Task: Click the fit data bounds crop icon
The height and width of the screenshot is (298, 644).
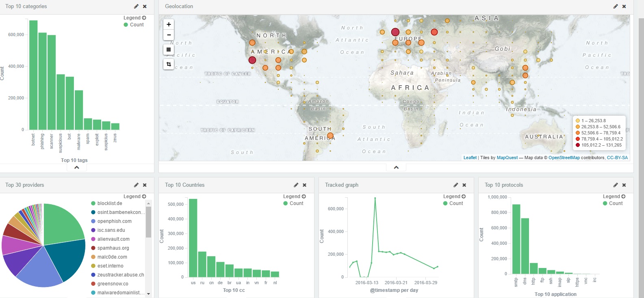Action: [169, 64]
